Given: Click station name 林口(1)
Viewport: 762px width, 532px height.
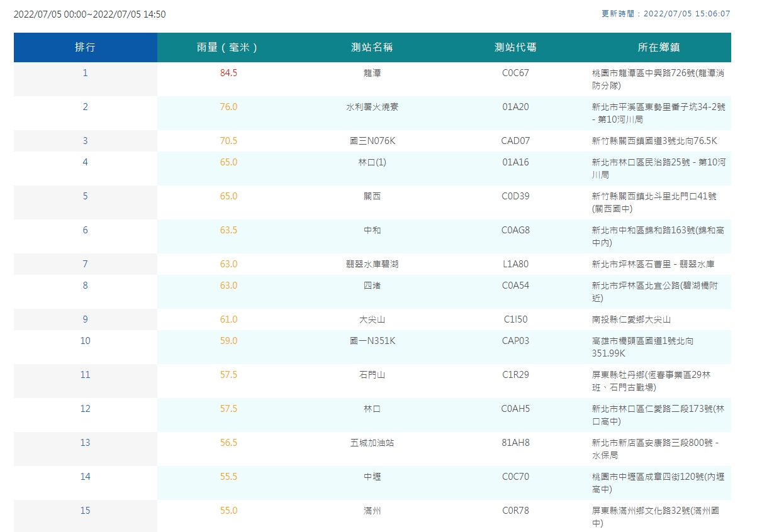Looking at the screenshot, I should (x=372, y=162).
